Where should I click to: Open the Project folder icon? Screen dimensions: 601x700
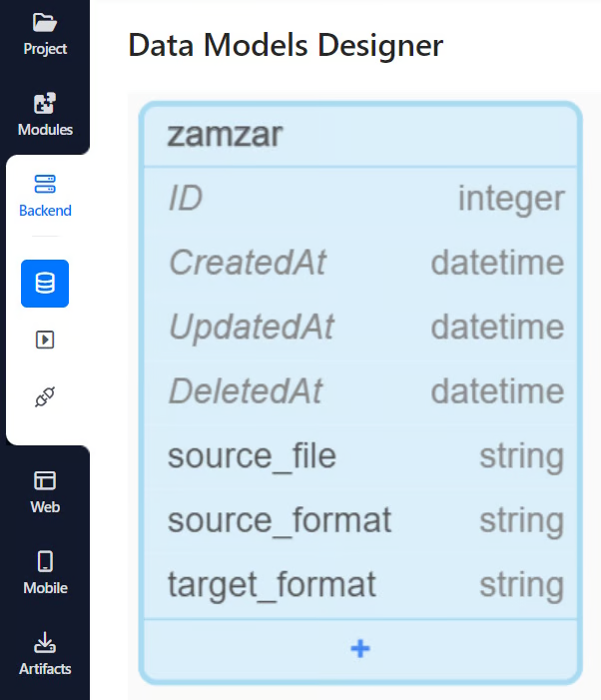pos(45,22)
